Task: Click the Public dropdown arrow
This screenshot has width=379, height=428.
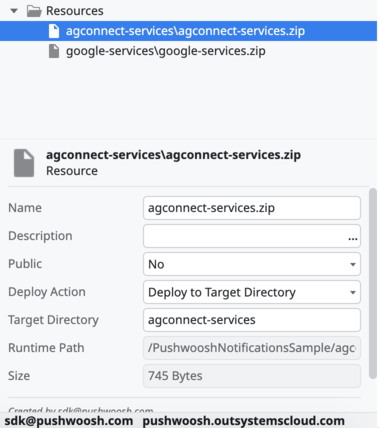Action: pyautogui.click(x=353, y=264)
